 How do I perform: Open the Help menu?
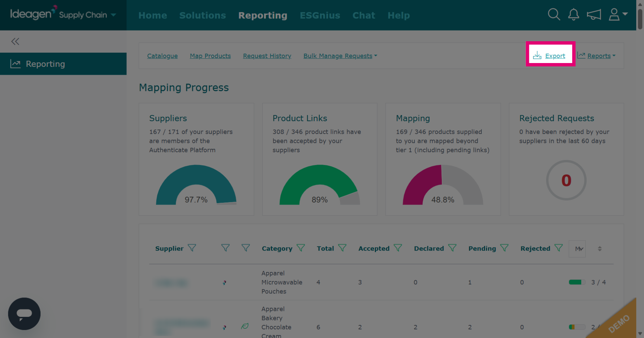click(399, 15)
